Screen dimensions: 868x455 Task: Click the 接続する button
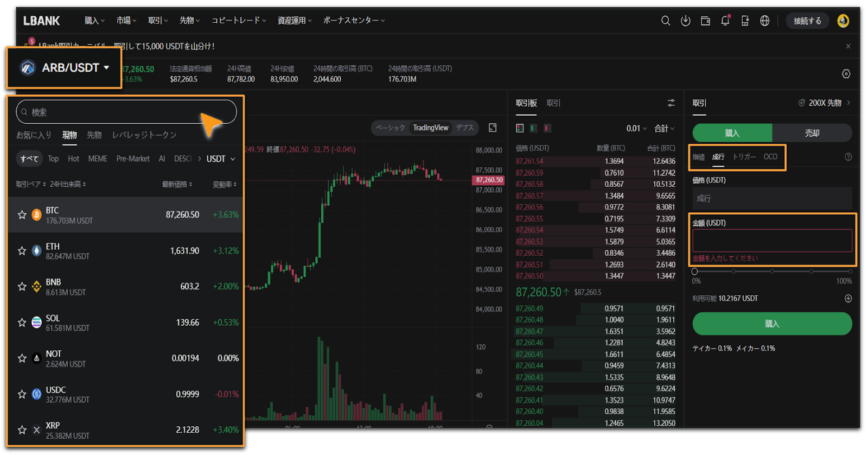pyautogui.click(x=807, y=21)
